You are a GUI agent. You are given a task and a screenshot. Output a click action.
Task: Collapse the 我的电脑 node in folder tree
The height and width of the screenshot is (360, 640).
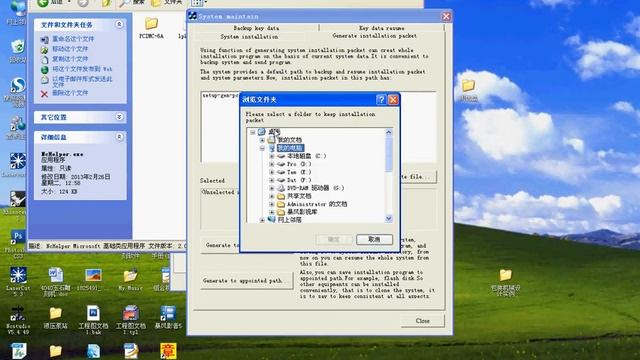coord(262,148)
